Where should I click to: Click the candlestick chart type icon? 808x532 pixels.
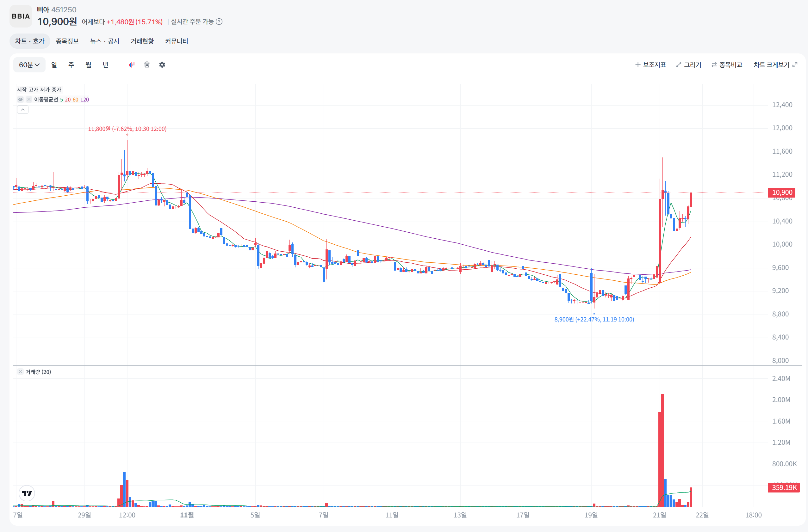coord(132,64)
